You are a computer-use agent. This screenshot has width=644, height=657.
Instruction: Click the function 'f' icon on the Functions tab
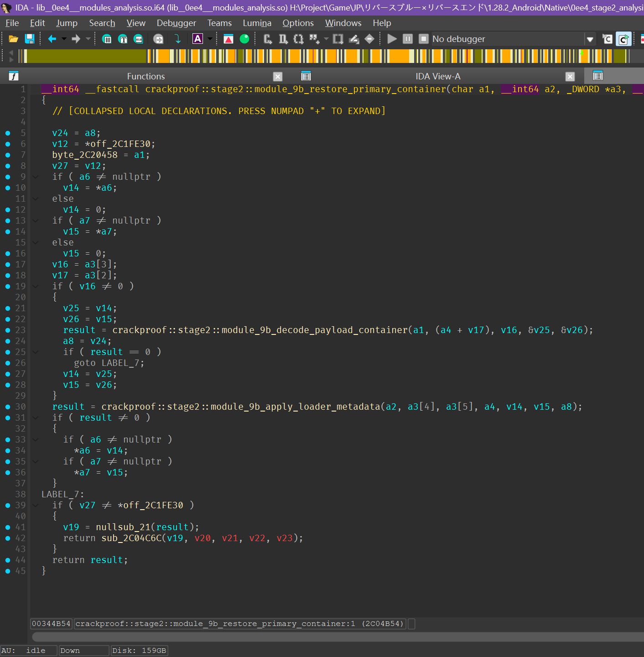(14, 76)
